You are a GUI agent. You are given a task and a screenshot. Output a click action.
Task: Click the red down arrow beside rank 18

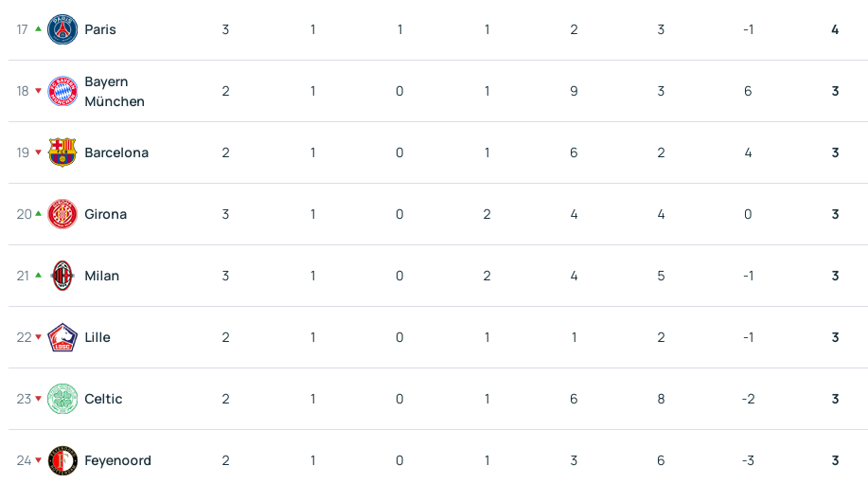pyautogui.click(x=38, y=90)
